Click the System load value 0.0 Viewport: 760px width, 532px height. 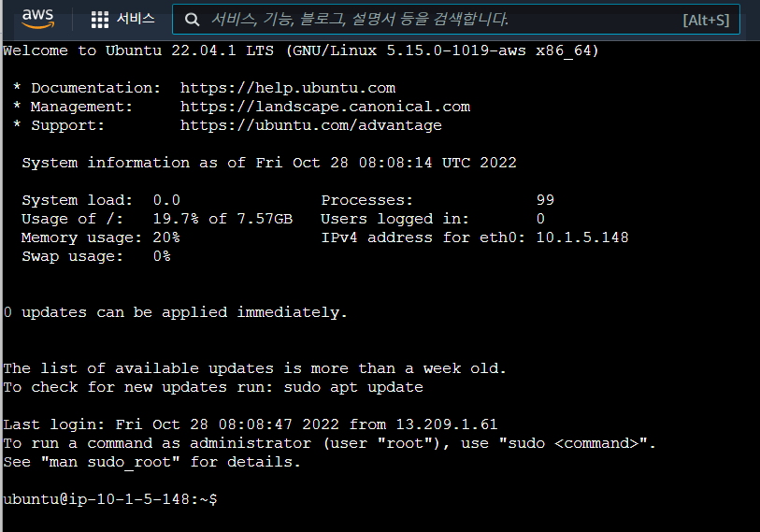pyautogui.click(x=166, y=200)
